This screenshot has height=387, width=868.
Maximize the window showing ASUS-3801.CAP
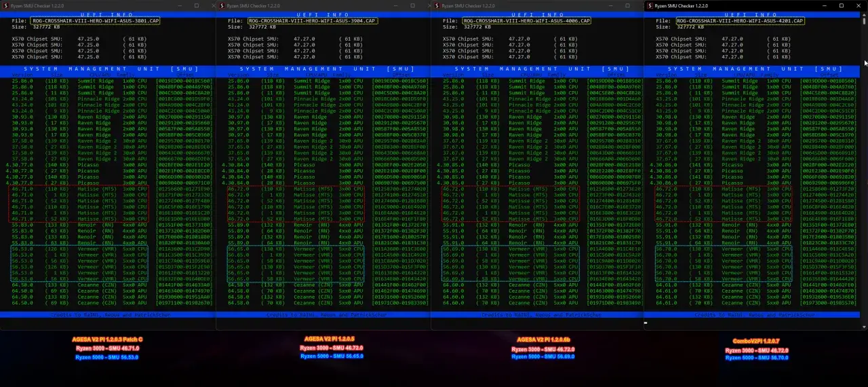[197, 5]
